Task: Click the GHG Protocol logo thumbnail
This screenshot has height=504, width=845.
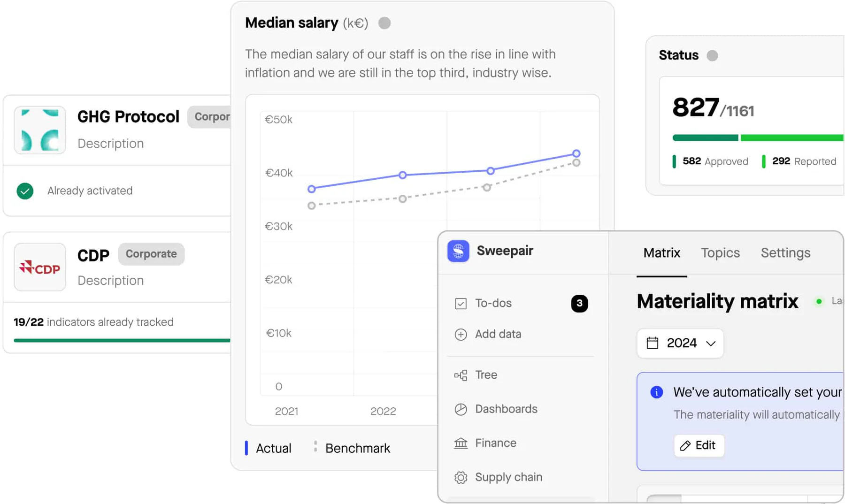Action: (x=40, y=130)
